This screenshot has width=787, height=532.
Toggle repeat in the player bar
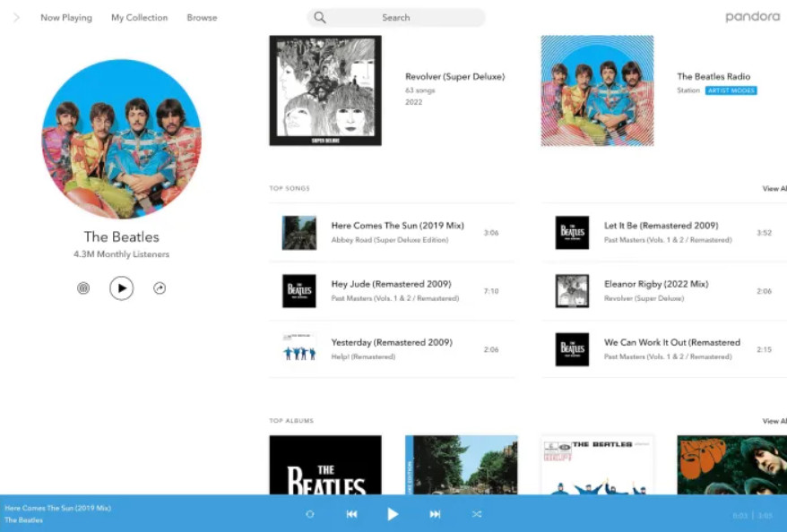pyautogui.click(x=309, y=514)
